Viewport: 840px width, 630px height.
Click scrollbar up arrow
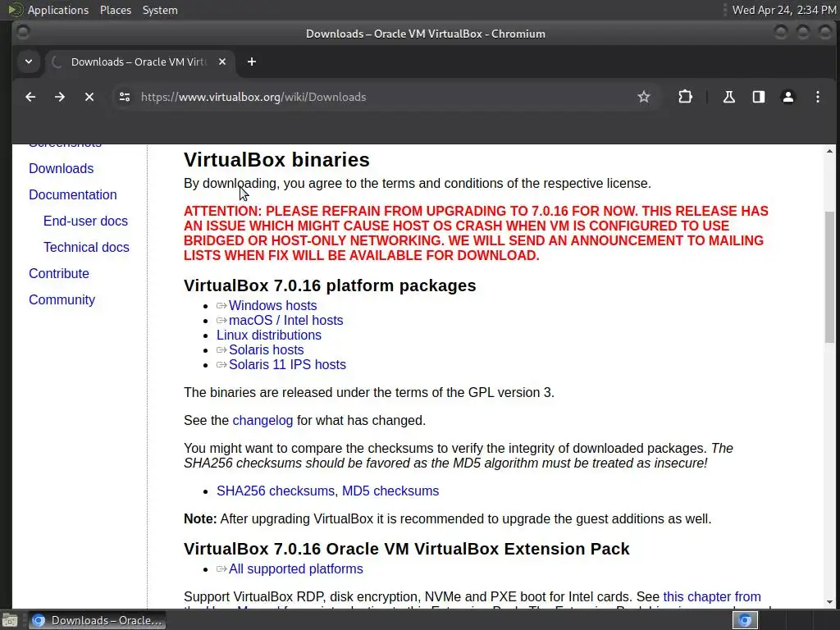[829, 152]
